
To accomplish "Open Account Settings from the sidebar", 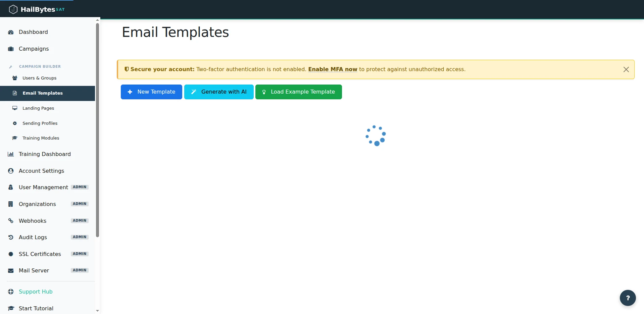I will (x=41, y=171).
